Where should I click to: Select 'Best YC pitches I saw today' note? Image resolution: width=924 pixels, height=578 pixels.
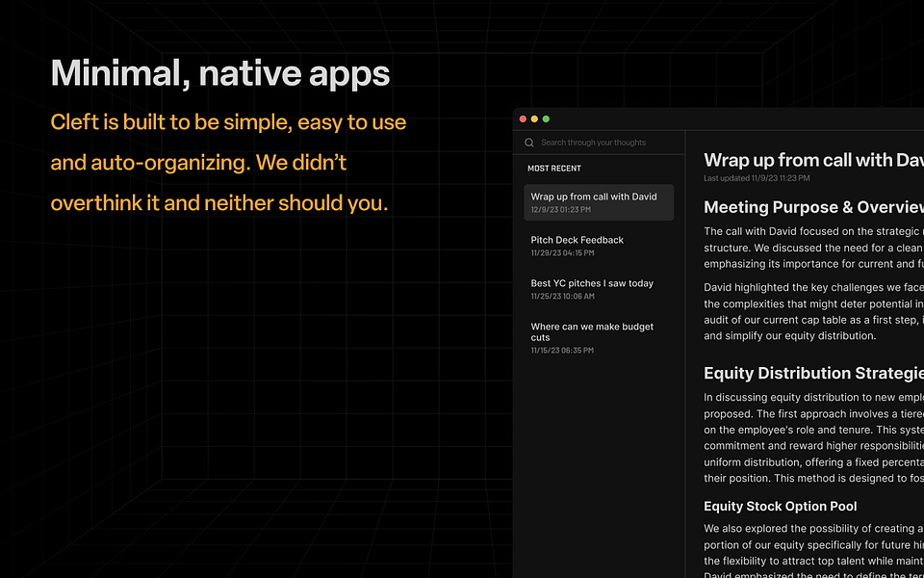(599, 289)
